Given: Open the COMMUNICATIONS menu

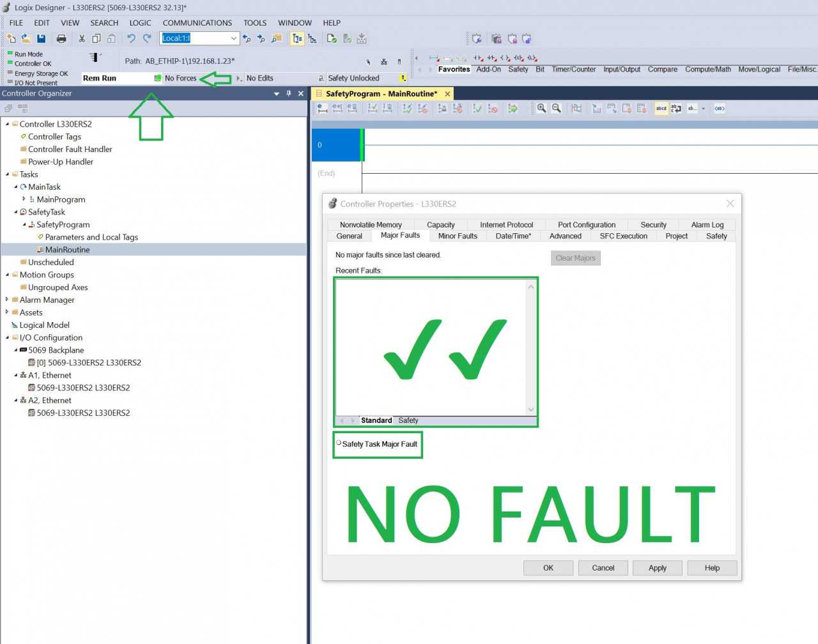Looking at the screenshot, I should tap(197, 23).
